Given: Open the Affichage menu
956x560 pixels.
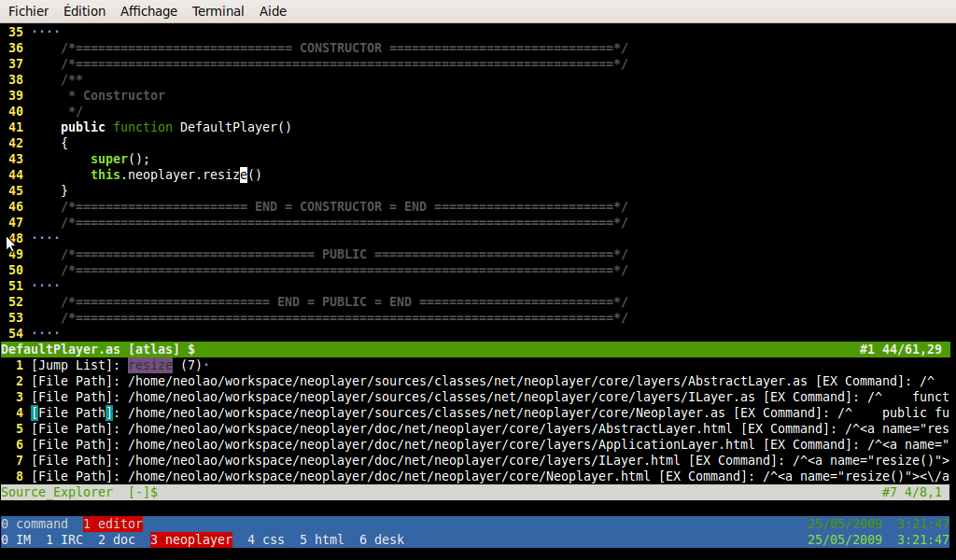Looking at the screenshot, I should pos(148,11).
